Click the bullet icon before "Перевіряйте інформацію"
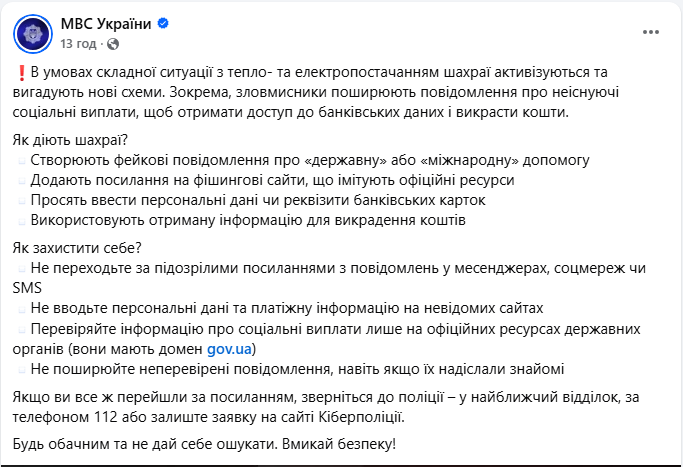683x467 pixels. [x=22, y=328]
